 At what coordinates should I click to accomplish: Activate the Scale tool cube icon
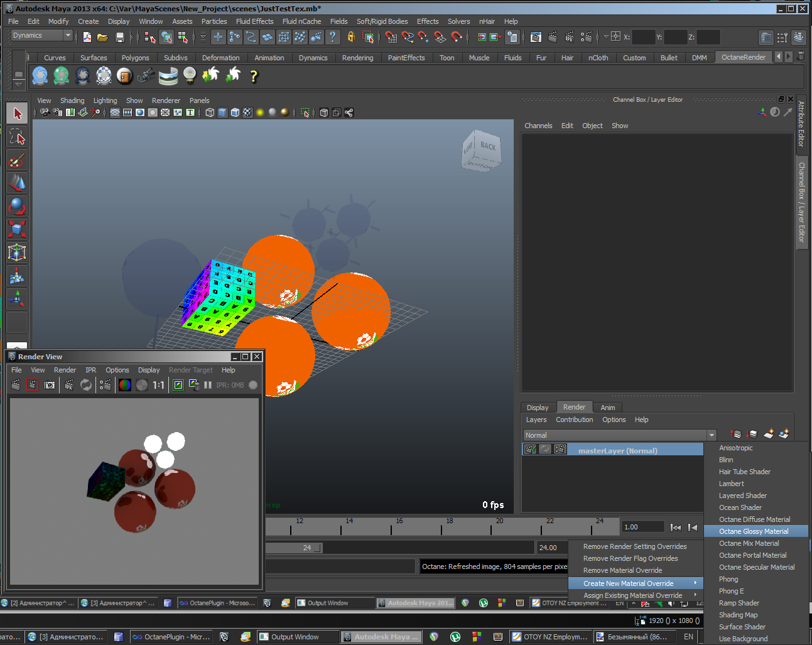(17, 229)
